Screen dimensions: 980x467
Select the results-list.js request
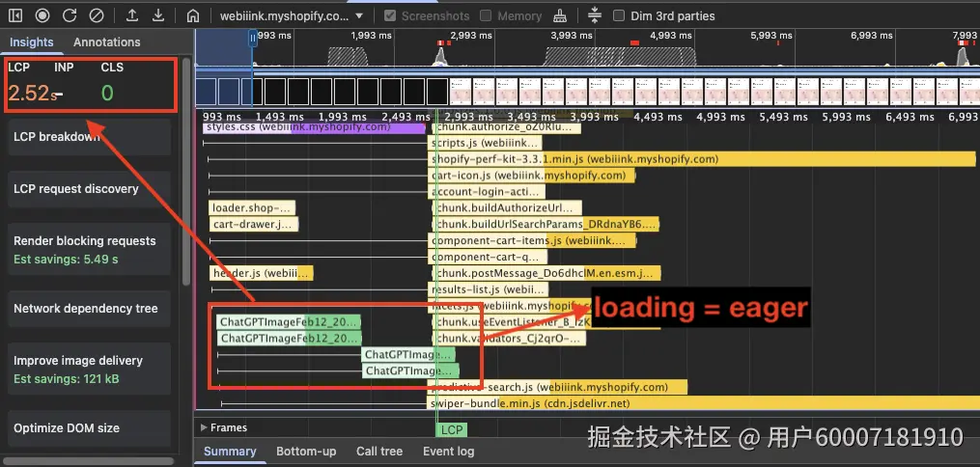pos(490,289)
